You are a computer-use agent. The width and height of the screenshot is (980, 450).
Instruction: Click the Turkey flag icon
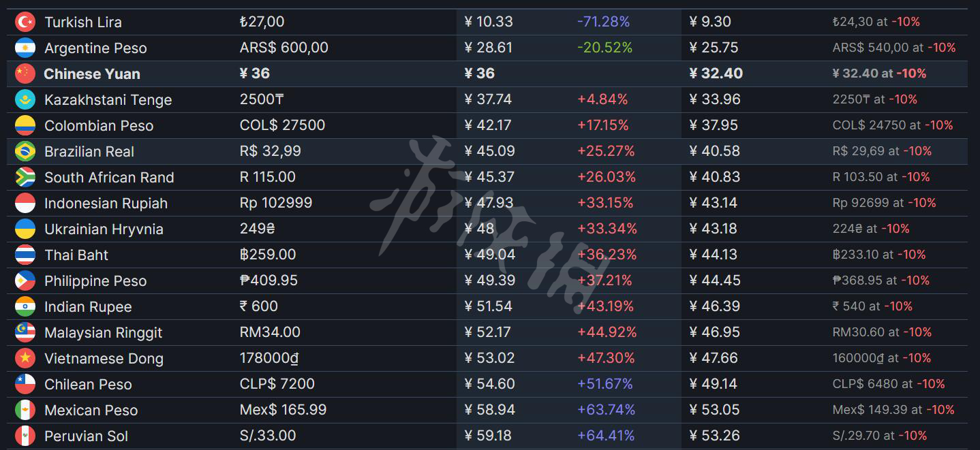coord(25,22)
